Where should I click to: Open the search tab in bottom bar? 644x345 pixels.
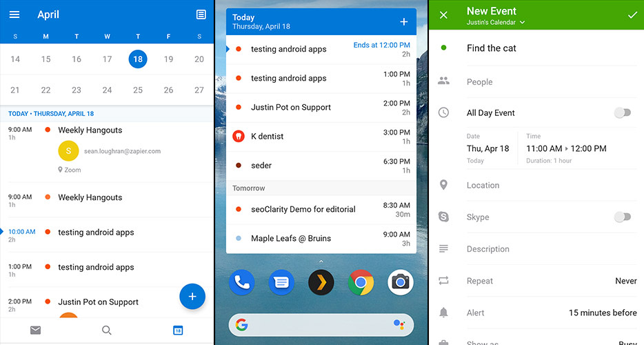107,331
